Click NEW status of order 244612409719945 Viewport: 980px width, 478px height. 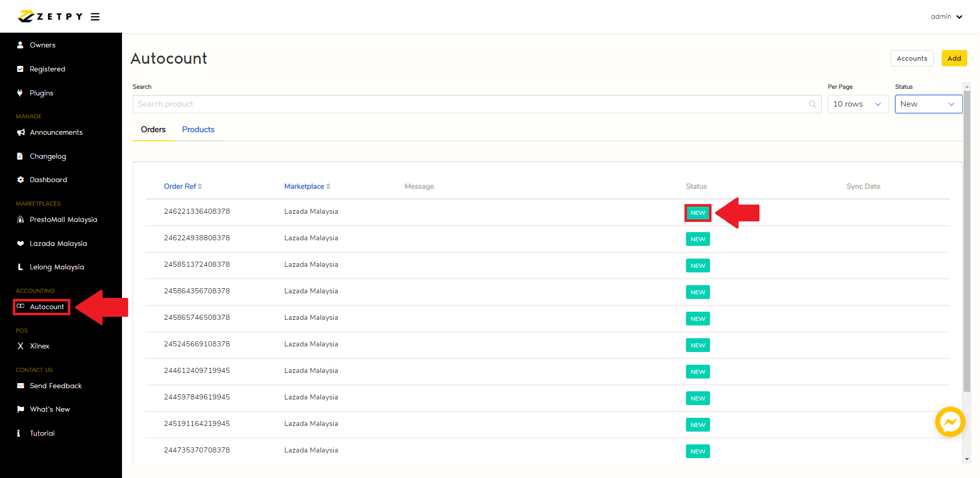point(698,372)
